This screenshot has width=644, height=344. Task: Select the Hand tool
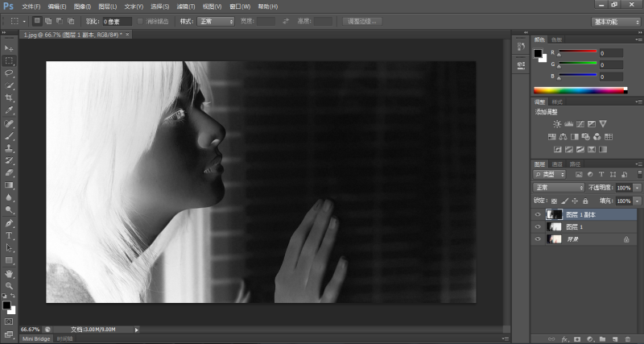coord(9,273)
